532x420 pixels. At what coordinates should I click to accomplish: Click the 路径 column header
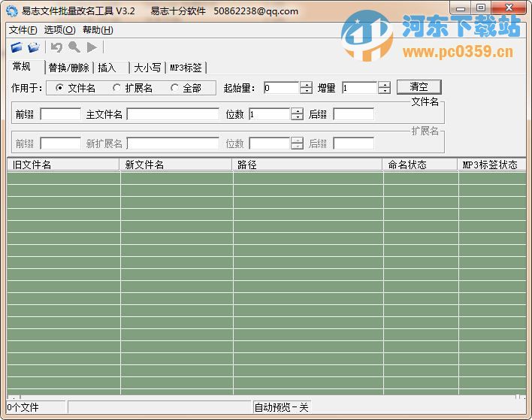pyautogui.click(x=307, y=165)
